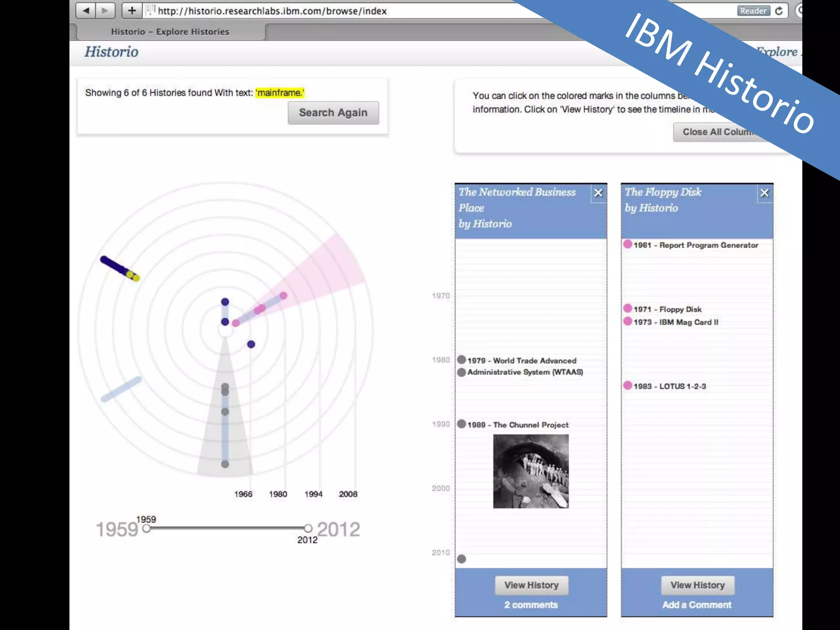840x630 pixels.
Task: Switch to Historio – Explore Histories tab
Action: click(170, 32)
